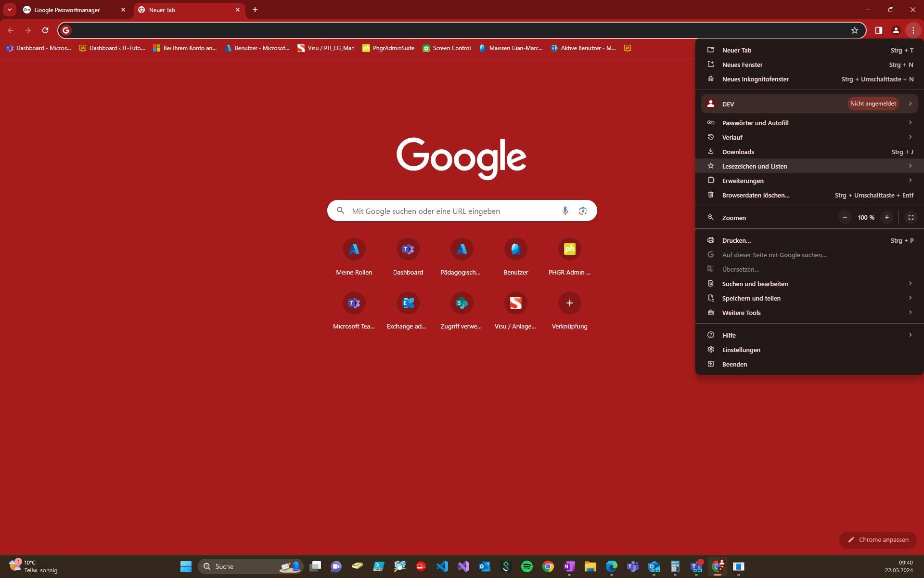The width and height of the screenshot is (924, 578).
Task: Toggle fullscreen mode in Zoomen row
Action: [911, 218]
